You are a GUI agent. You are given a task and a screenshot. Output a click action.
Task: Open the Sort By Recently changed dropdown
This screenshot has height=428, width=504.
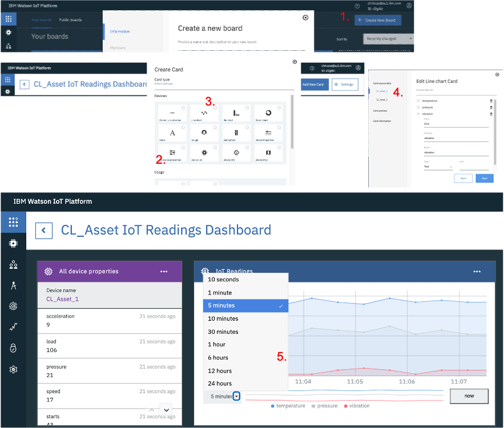[x=388, y=39]
